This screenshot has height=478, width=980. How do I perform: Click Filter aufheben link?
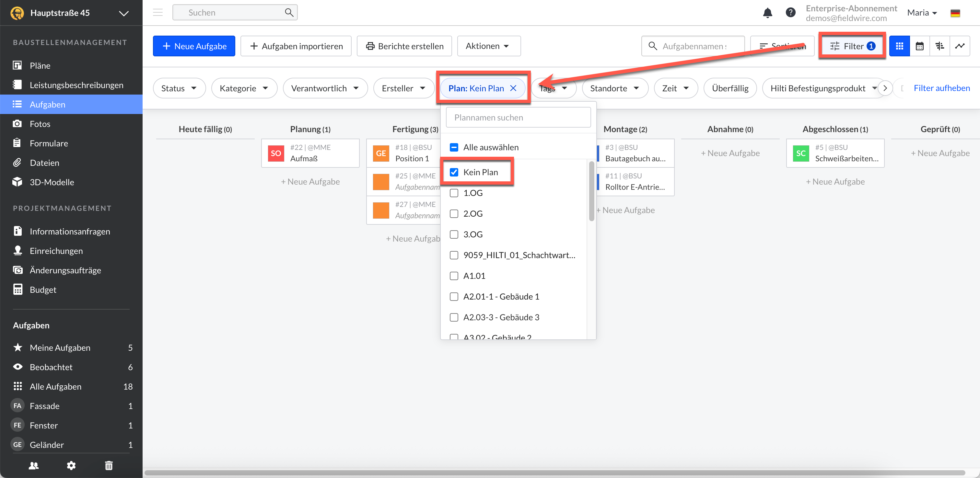coord(941,88)
